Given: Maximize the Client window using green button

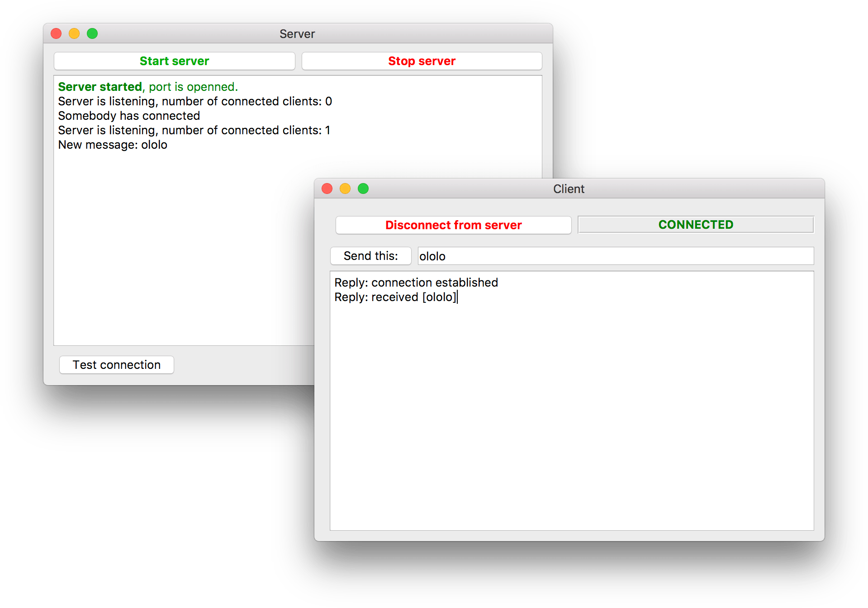Looking at the screenshot, I should [x=363, y=189].
